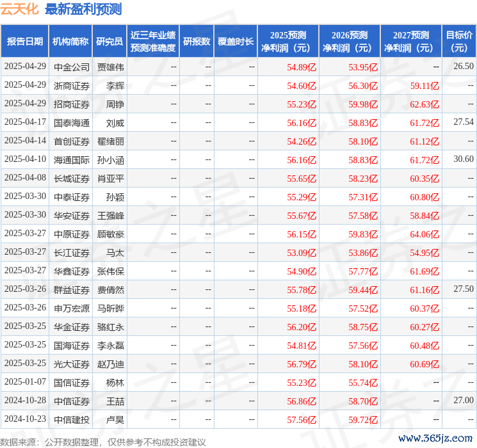Screen dimensions: 477x448
Task: Select the 中金公司 institution cell
Action: click(x=72, y=67)
